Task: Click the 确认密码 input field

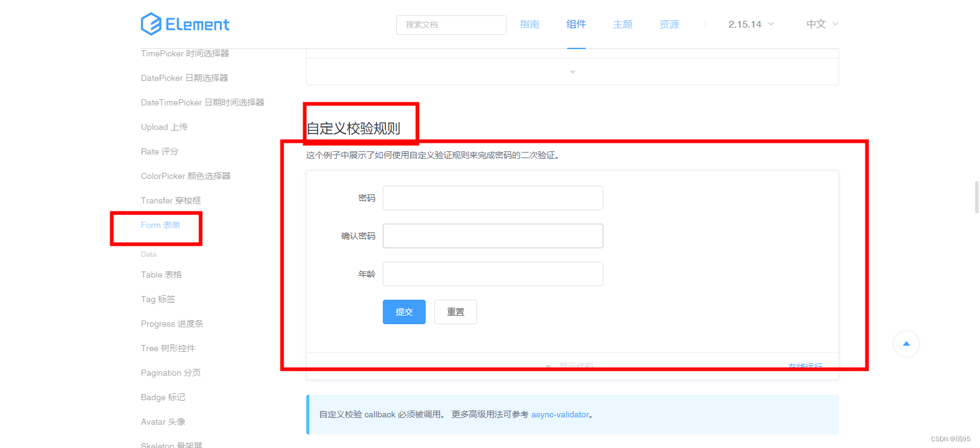Action: pyautogui.click(x=493, y=236)
